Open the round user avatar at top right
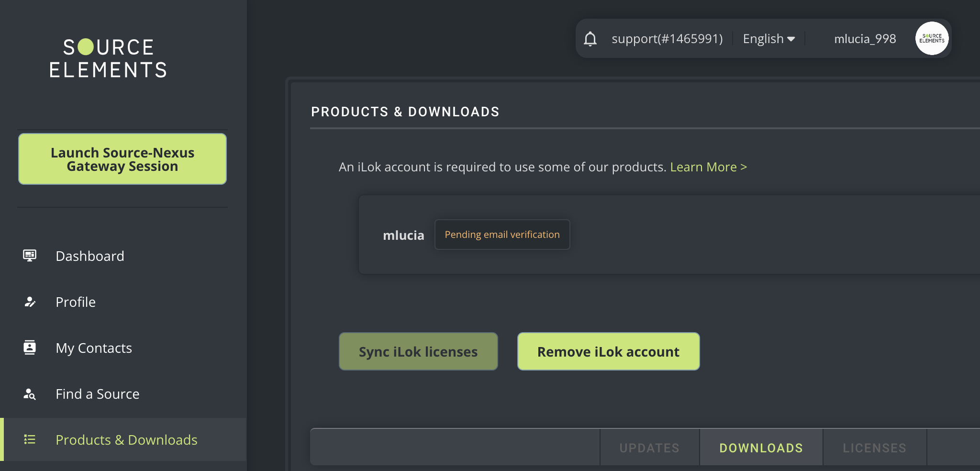 [931, 39]
